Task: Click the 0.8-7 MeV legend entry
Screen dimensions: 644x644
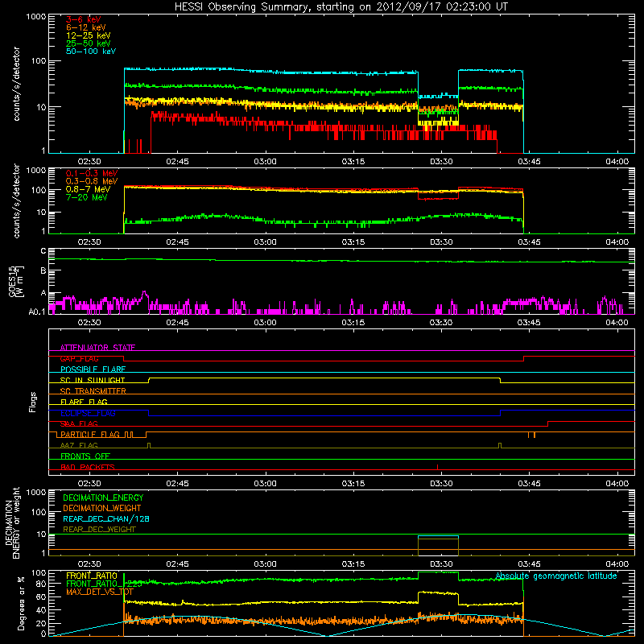Action: tap(88, 189)
